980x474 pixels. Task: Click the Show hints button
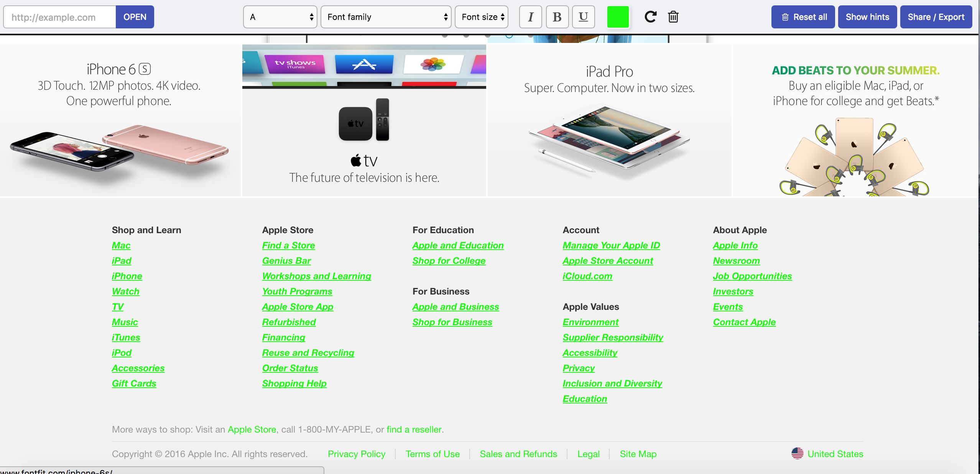pos(867,17)
